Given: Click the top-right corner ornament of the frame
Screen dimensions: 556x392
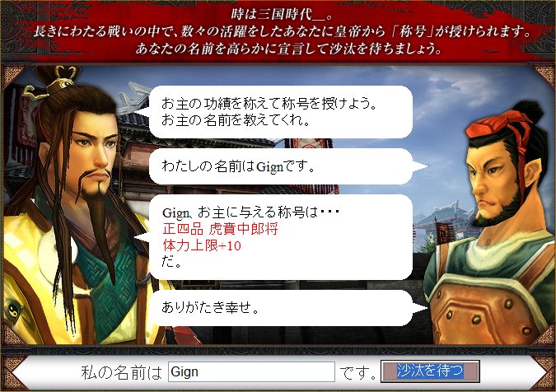Looking at the screenshot, I should tap(543, 76).
